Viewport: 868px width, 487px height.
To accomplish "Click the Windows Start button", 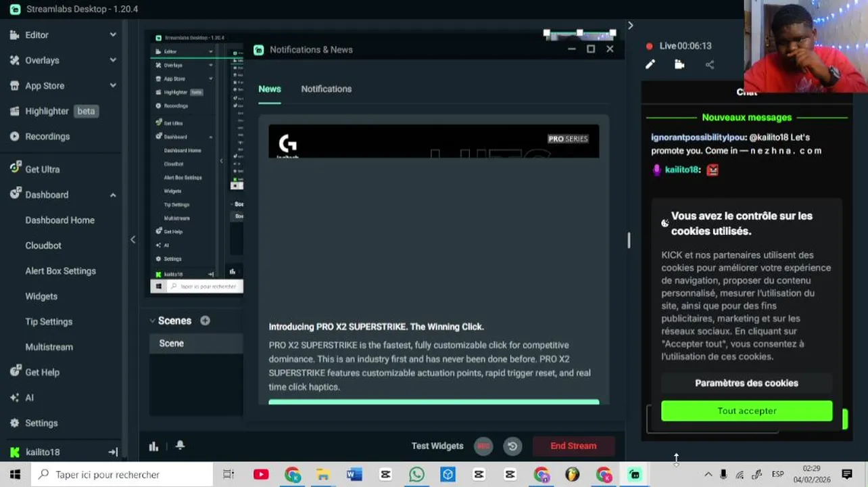I will pyautogui.click(x=15, y=475).
